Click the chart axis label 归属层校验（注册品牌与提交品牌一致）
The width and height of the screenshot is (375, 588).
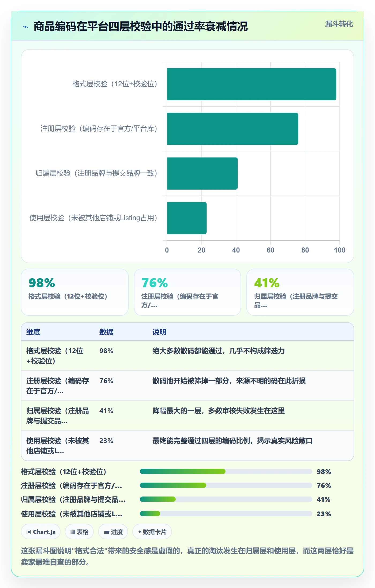96,173
